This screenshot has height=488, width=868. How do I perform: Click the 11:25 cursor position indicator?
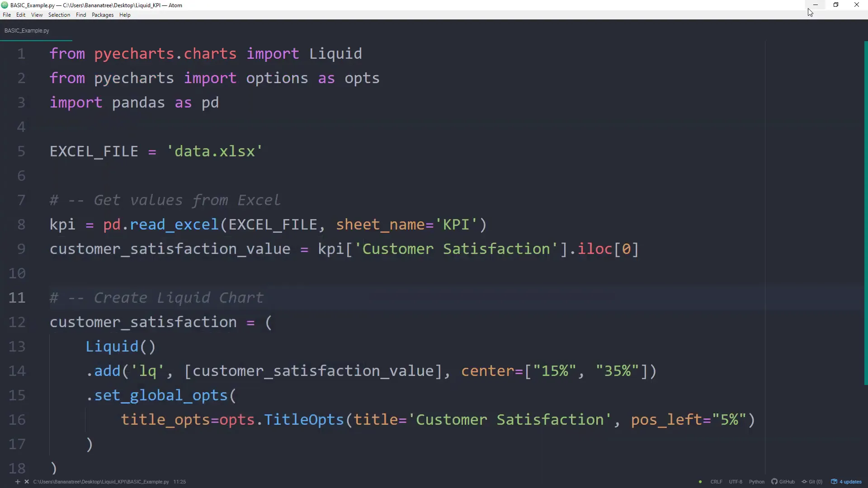179,482
